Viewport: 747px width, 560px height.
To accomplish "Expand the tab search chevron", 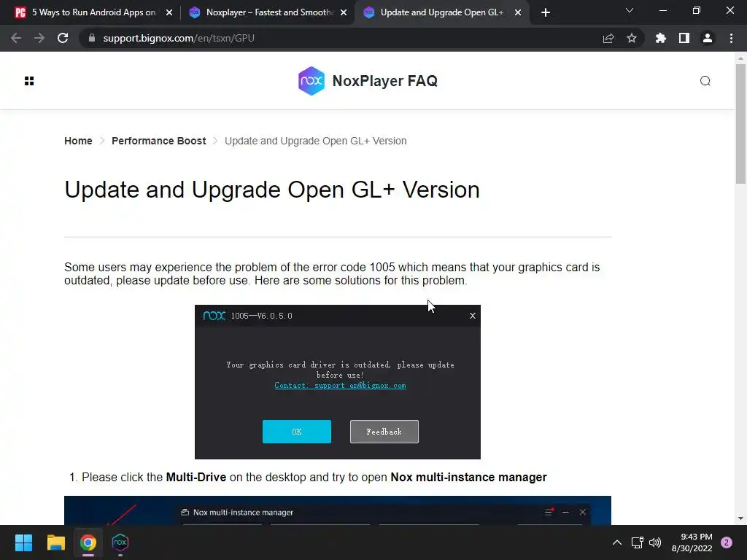I will (x=630, y=10).
